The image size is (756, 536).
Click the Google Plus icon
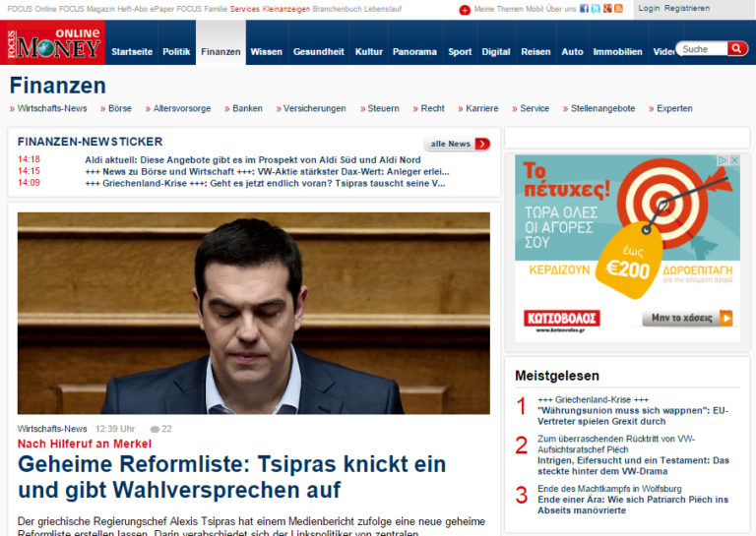point(607,9)
